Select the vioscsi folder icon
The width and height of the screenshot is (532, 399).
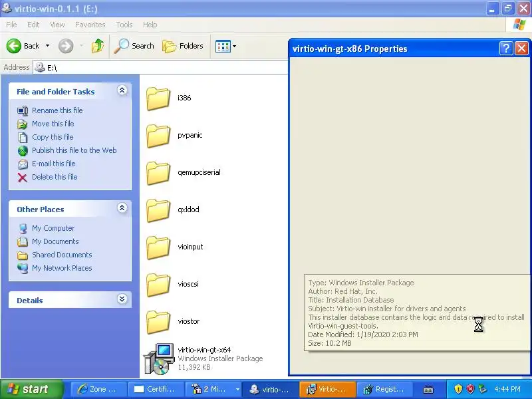(x=158, y=285)
